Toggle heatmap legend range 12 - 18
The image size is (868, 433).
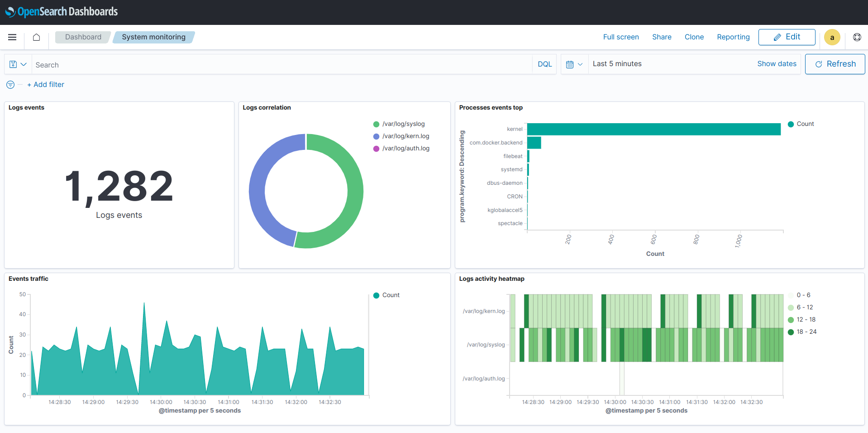click(x=802, y=320)
